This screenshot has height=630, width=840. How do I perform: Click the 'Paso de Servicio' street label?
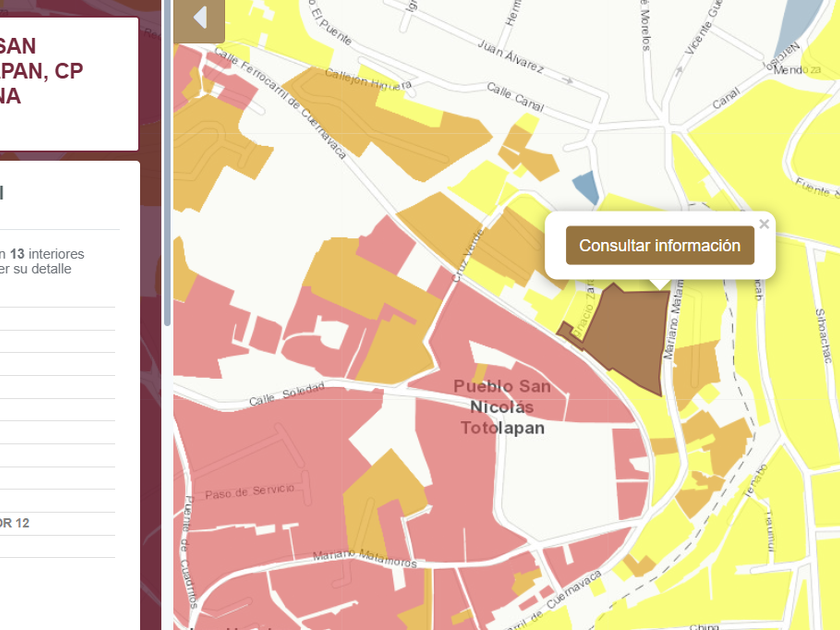pyautogui.click(x=250, y=492)
